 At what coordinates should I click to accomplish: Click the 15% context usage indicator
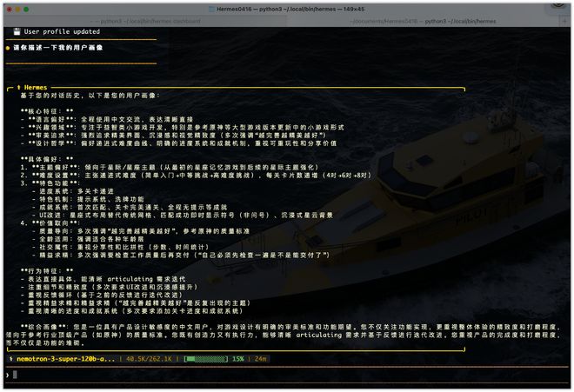[x=237, y=358]
